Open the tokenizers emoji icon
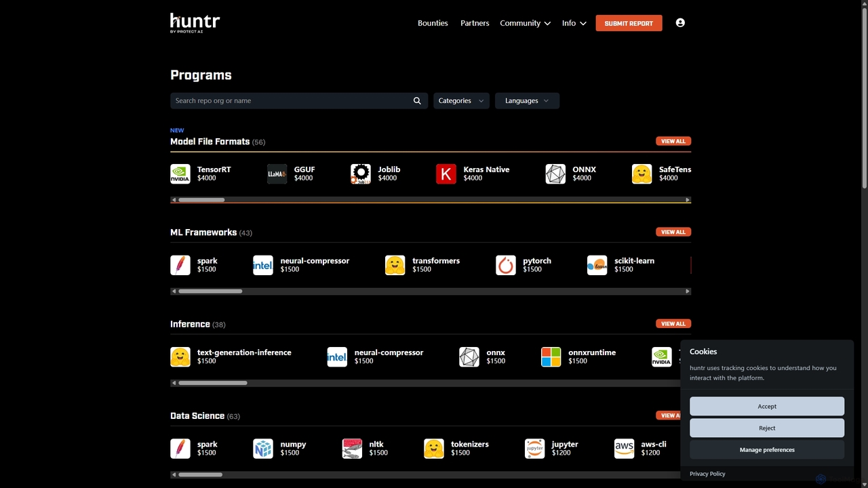This screenshot has width=868, height=488. pyautogui.click(x=434, y=449)
